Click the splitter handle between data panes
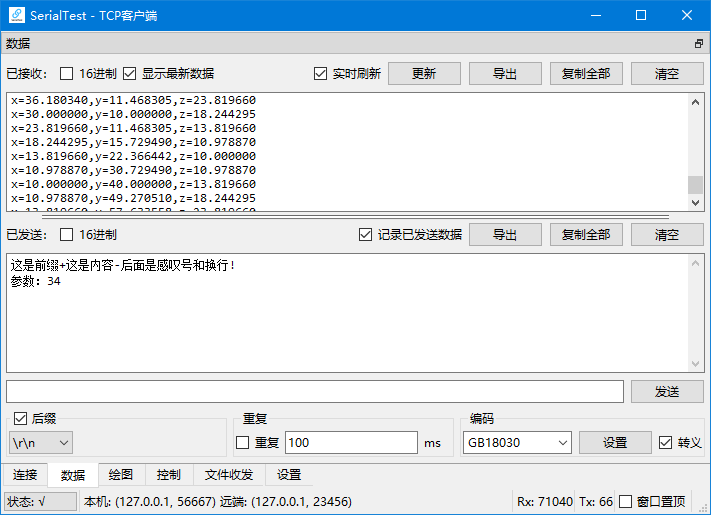The height and width of the screenshot is (515, 711). tap(356, 217)
